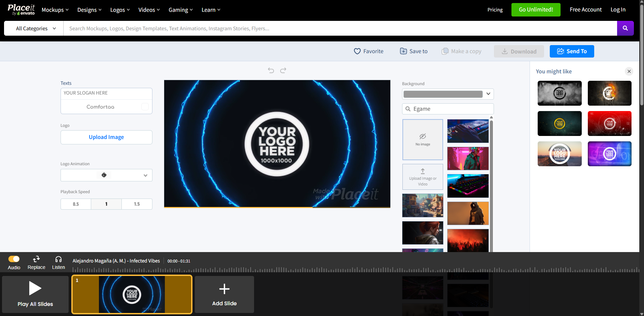Screen dimensions: 644x316
Task: Open the Gaming menu
Action: tap(180, 10)
